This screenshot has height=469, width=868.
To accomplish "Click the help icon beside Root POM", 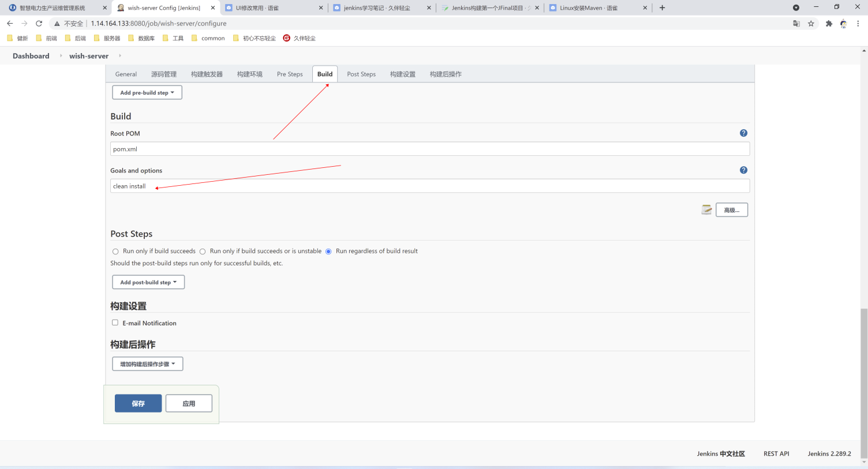I will [743, 133].
